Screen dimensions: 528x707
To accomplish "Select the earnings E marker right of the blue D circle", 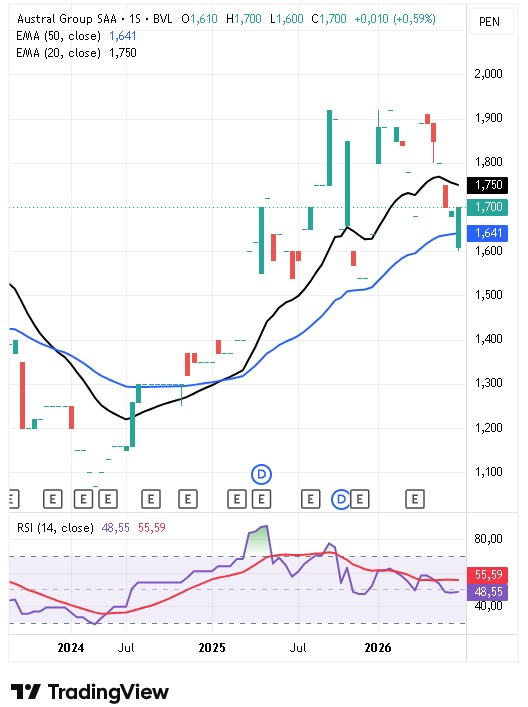I will (360, 499).
